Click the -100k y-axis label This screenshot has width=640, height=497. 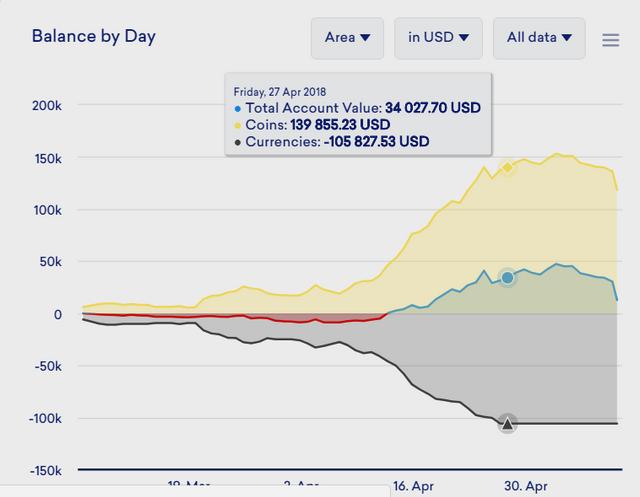tap(45, 419)
